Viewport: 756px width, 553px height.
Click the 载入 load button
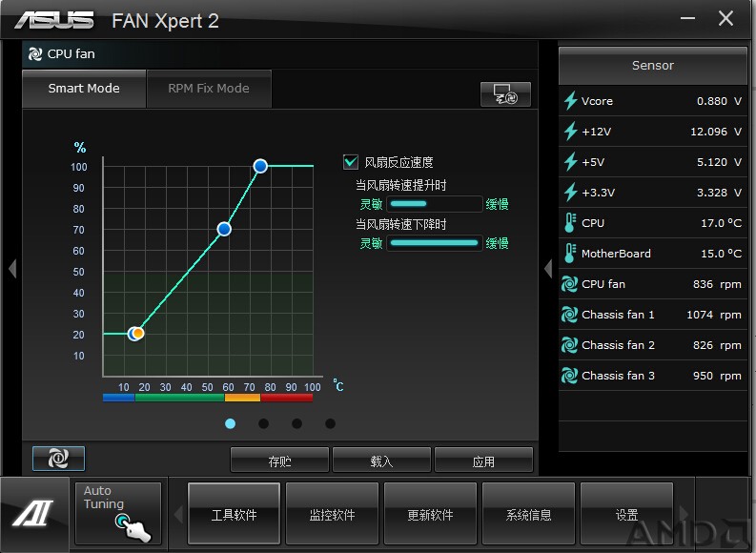click(x=381, y=460)
